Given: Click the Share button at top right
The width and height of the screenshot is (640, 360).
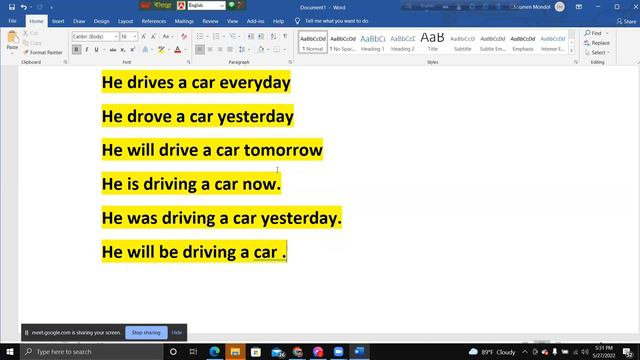Looking at the screenshot, I should click(x=626, y=21).
